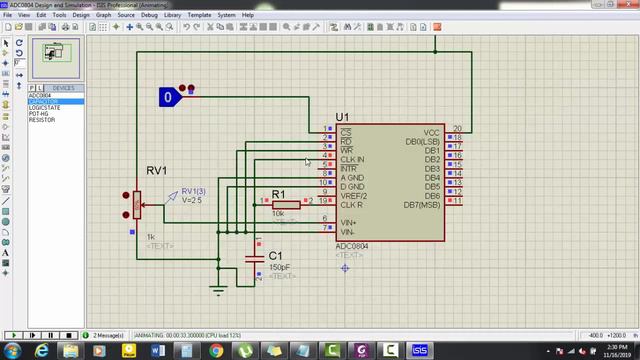This screenshot has width=640, height=360.
Task: Toggle the Grid display toolbar icon
Action: tap(103, 27)
